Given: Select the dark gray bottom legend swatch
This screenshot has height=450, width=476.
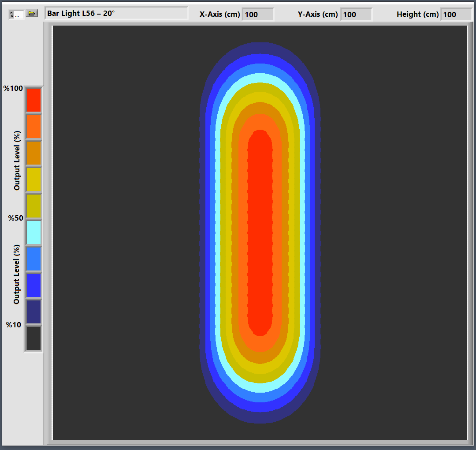Looking at the screenshot, I should [33, 338].
